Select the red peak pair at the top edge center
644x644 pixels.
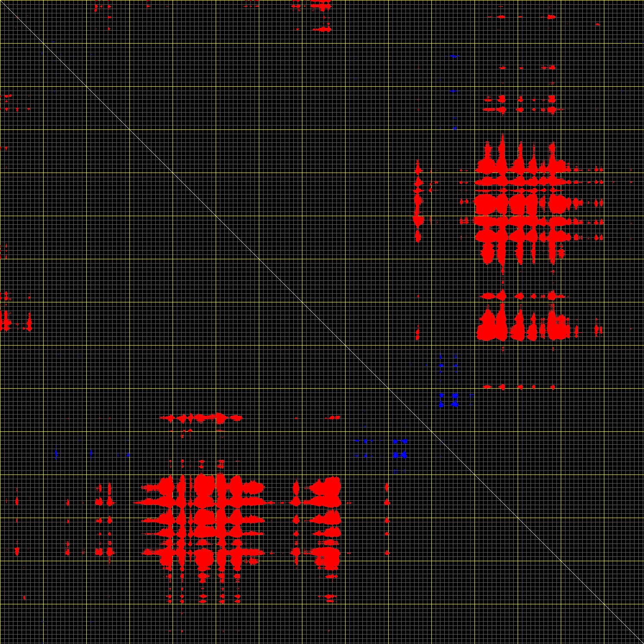point(322,7)
